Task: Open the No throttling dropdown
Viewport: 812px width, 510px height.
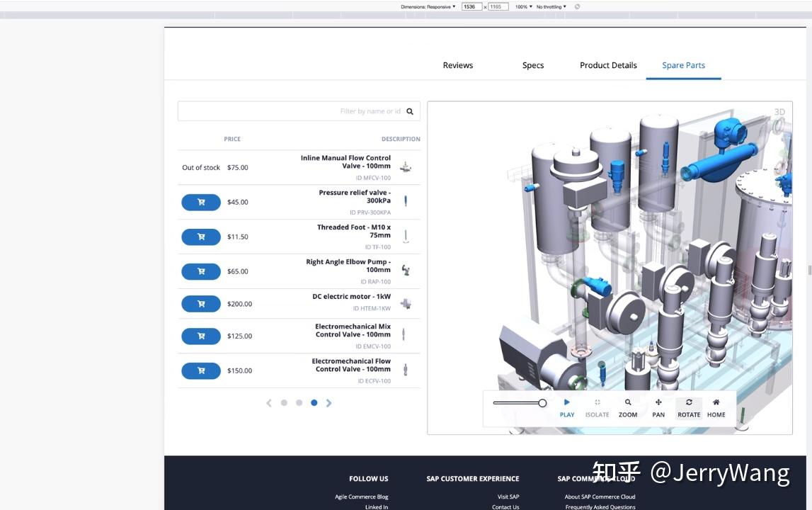Action: pyautogui.click(x=551, y=6)
